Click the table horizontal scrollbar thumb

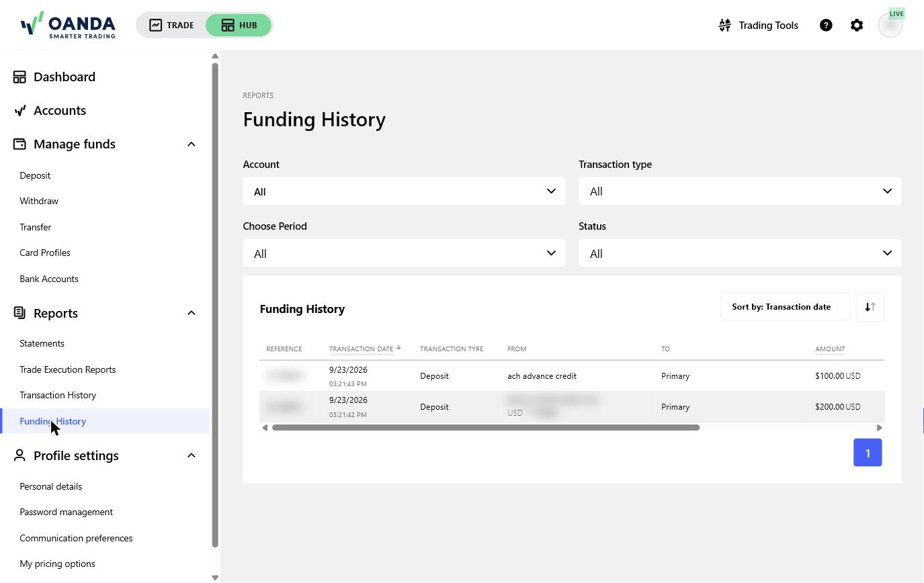pyautogui.click(x=486, y=427)
